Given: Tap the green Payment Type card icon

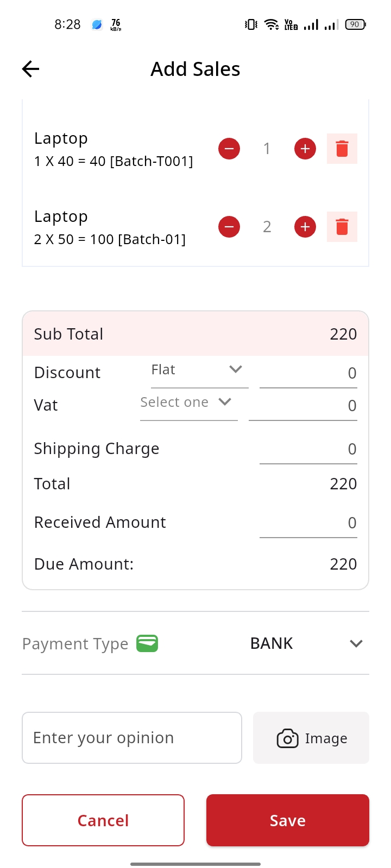Looking at the screenshot, I should point(147,643).
